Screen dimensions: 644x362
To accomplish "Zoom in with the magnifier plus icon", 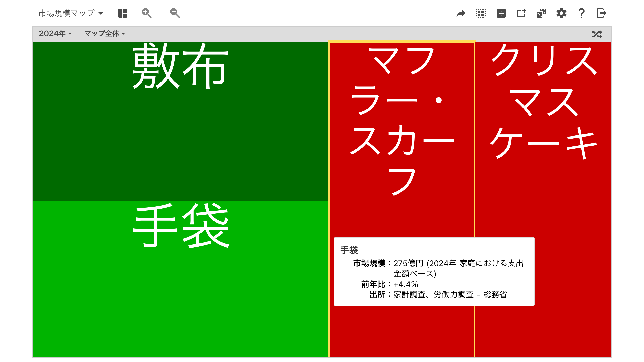I will point(147,13).
